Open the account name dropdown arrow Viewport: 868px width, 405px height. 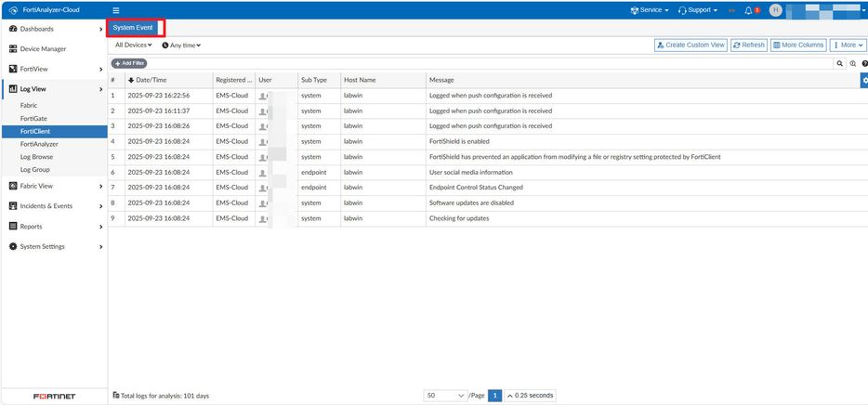[x=863, y=10]
